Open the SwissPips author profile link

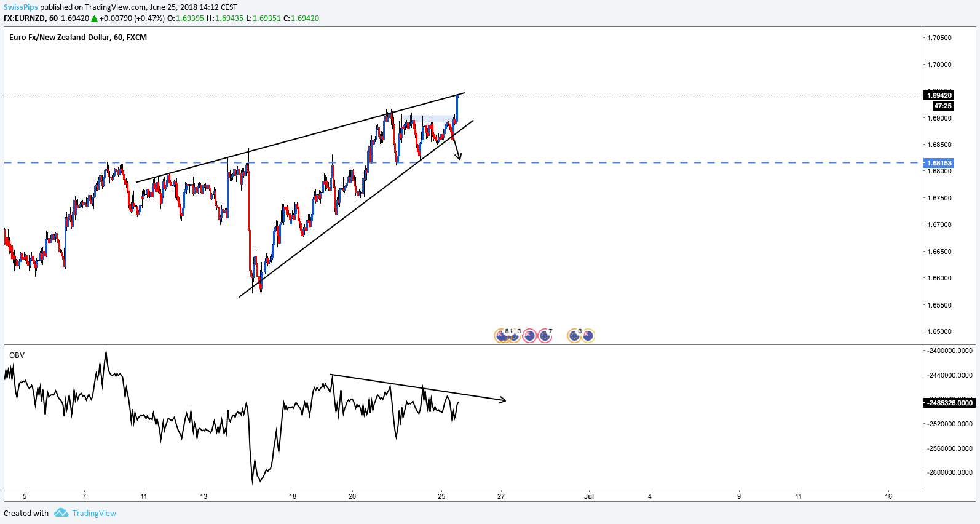pyautogui.click(x=20, y=7)
